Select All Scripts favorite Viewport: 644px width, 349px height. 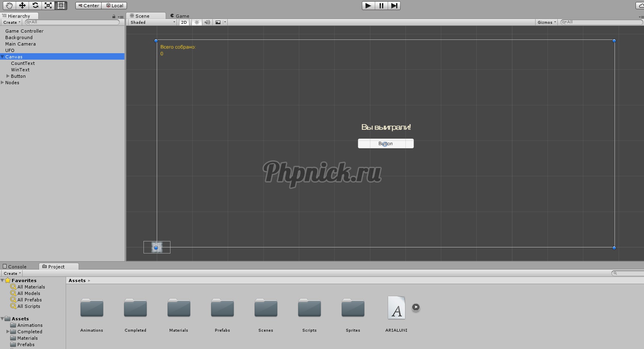pyautogui.click(x=29, y=306)
